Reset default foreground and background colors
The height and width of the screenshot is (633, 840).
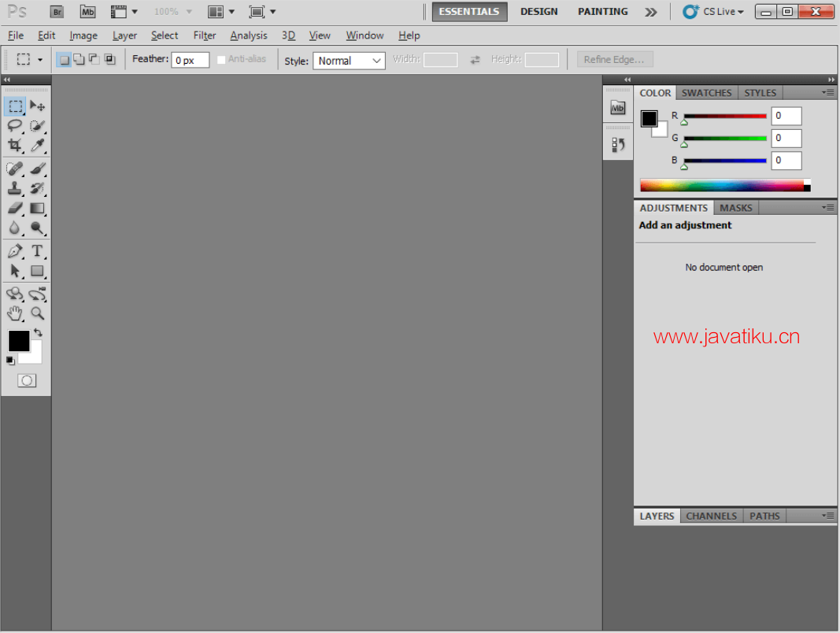[10, 361]
